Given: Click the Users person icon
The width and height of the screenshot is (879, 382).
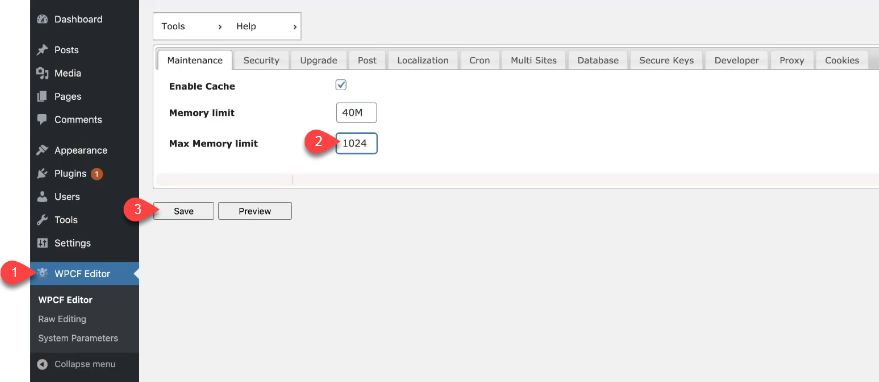Looking at the screenshot, I should 42,197.
